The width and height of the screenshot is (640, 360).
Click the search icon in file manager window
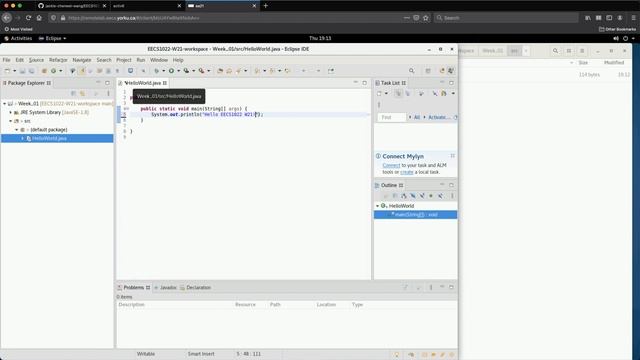555,51
